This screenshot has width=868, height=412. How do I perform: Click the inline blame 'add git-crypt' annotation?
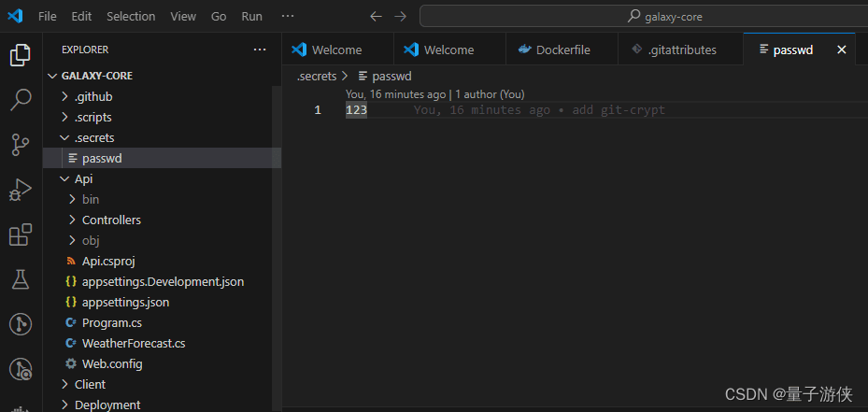(x=539, y=110)
